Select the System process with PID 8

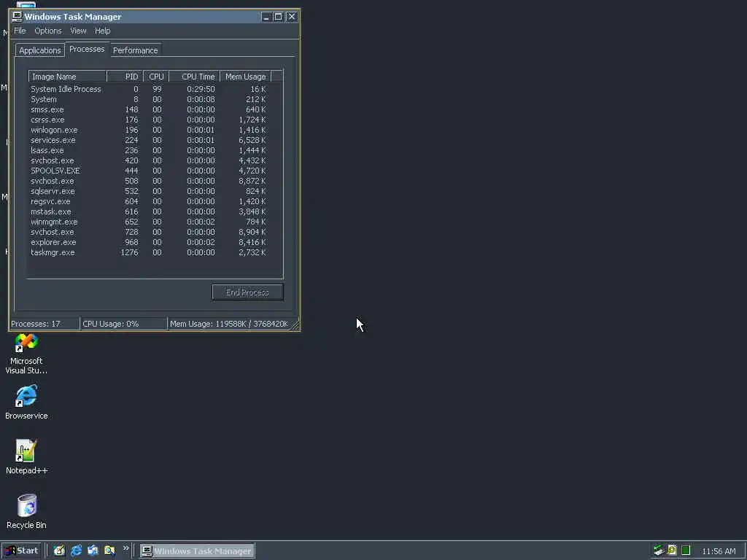[x=149, y=99]
